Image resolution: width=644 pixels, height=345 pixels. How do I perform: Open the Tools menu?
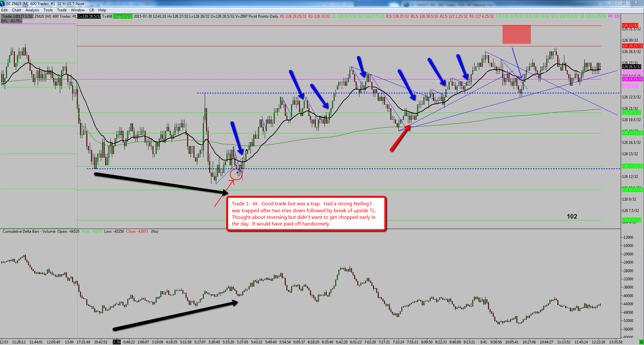(x=48, y=10)
